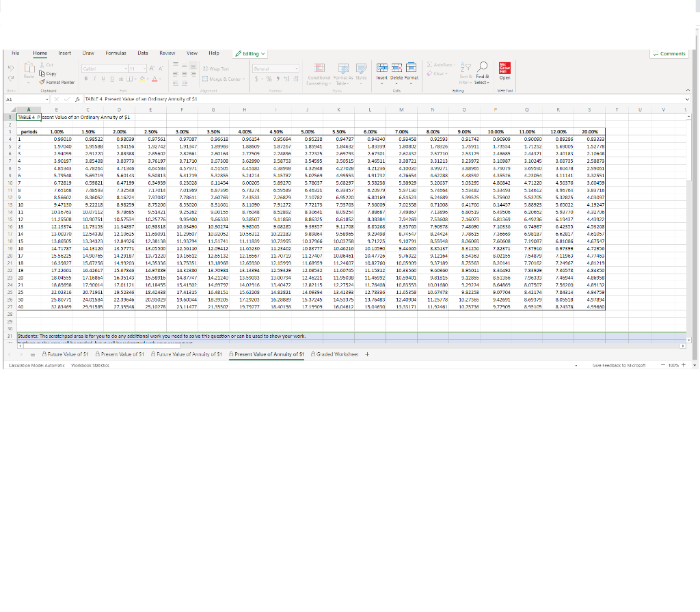Toggle Italic formatting
Image resolution: width=700 pixels, height=612 pixels.
click(94, 79)
